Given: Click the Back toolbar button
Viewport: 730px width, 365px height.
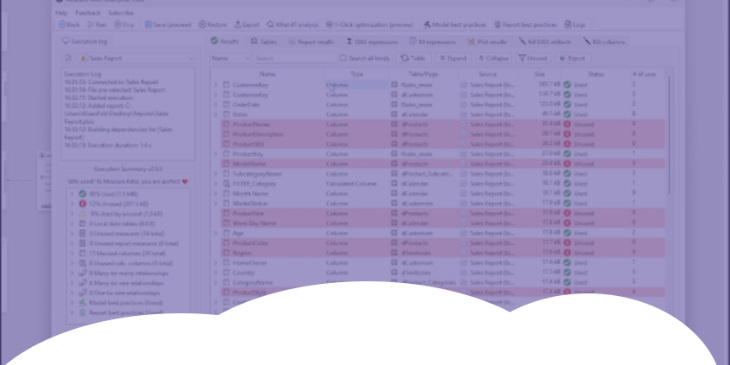Looking at the screenshot, I should (69, 25).
